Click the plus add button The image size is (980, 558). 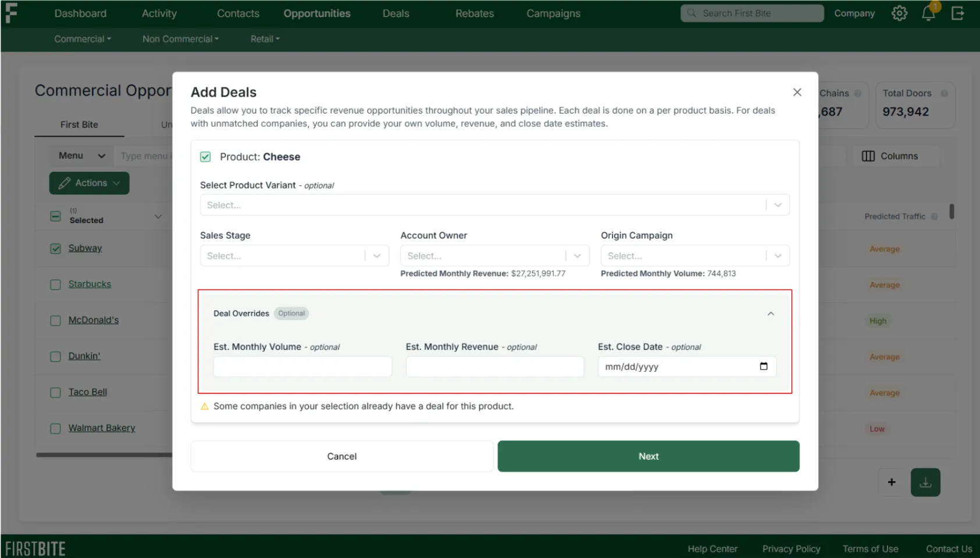coord(892,482)
